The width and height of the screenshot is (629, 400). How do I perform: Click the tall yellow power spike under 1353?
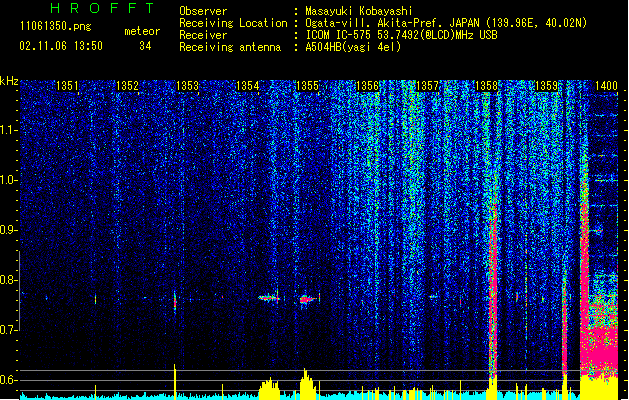(174, 381)
